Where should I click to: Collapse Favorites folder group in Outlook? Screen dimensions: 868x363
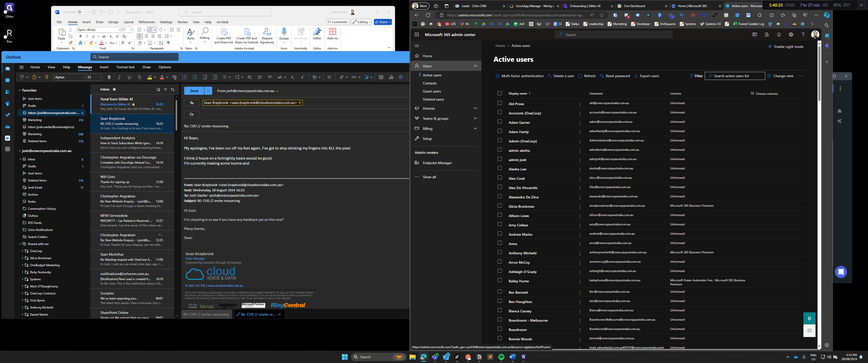pyautogui.click(x=20, y=90)
